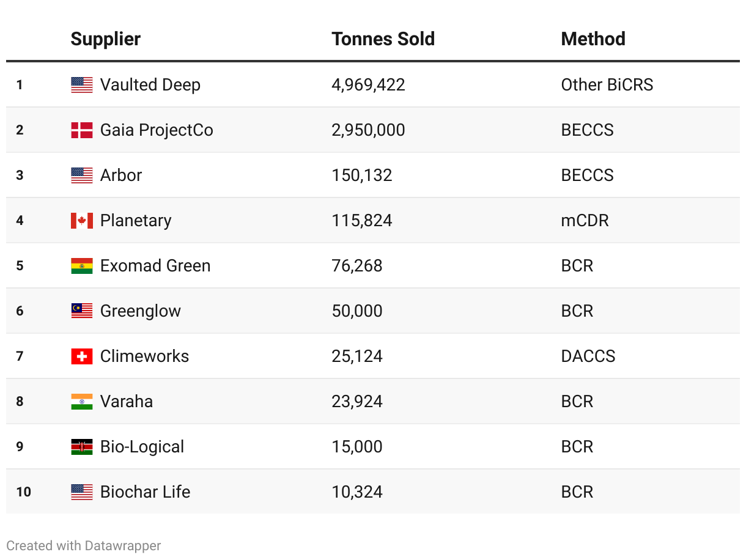
Task: Click the 4,969,422 tonnes sold value
Action: coord(368,85)
